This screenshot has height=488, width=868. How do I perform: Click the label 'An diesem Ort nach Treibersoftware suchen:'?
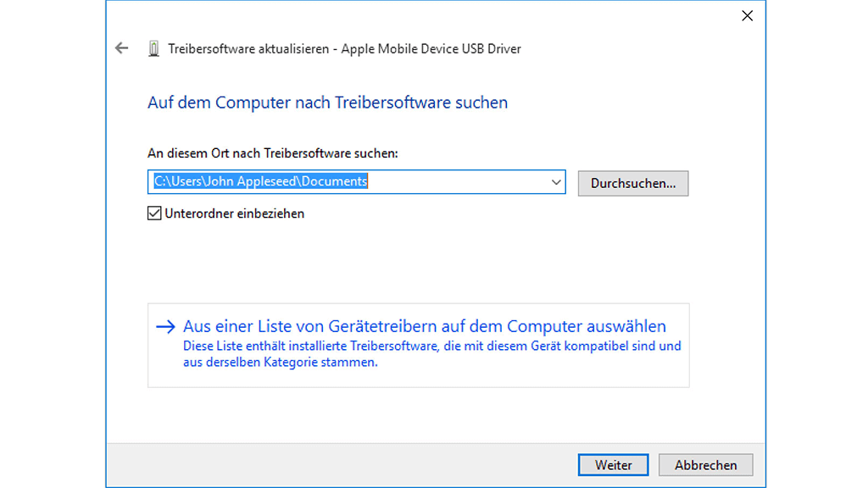pos(273,153)
